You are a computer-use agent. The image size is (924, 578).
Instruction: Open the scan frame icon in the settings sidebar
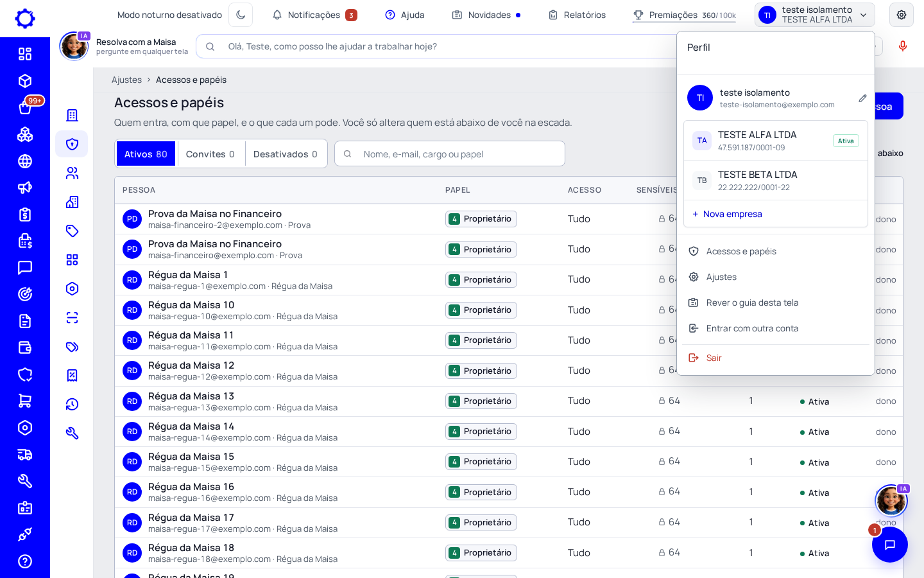(x=72, y=318)
